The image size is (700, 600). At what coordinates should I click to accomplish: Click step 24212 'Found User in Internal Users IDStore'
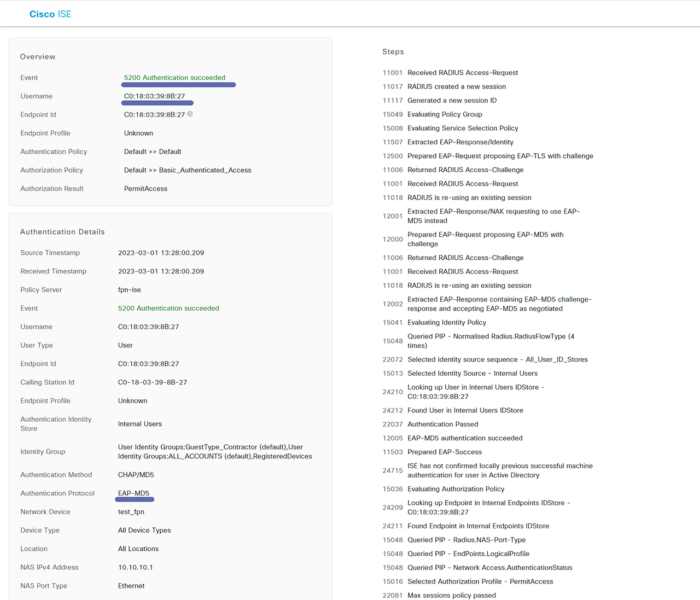(453, 410)
